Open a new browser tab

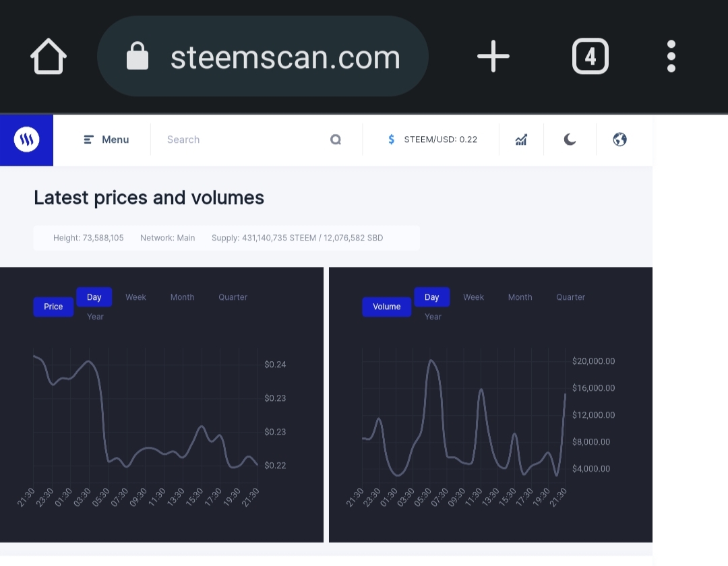coord(493,57)
